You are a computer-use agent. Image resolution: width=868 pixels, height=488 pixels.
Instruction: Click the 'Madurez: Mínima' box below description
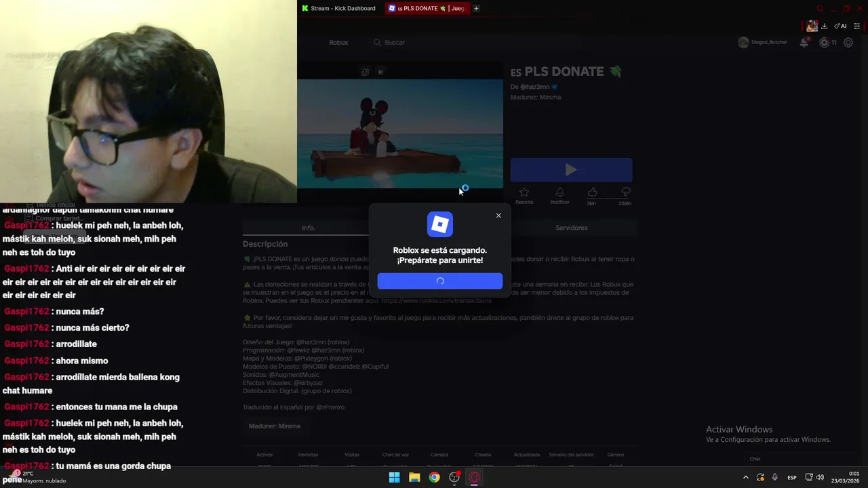pyautogui.click(x=275, y=426)
